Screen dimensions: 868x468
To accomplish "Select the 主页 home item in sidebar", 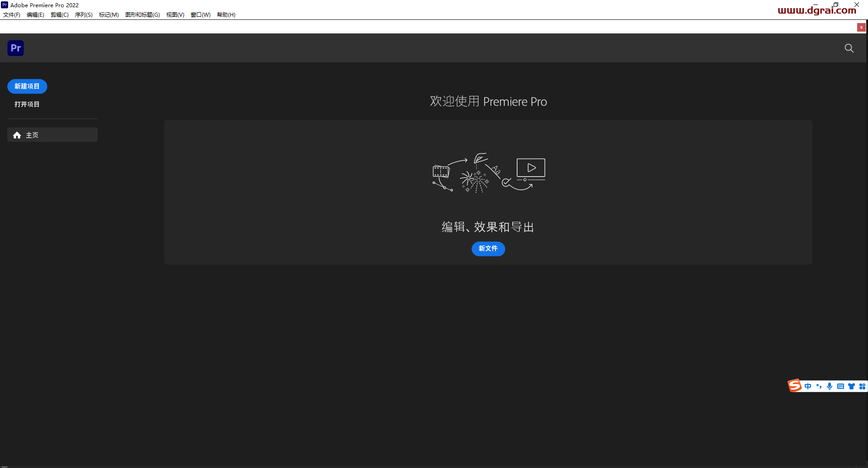I will [52, 135].
